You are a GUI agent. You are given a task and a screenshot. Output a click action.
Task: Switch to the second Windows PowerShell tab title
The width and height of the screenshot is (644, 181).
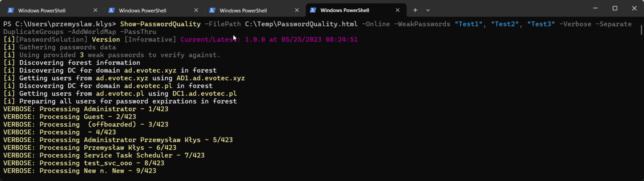(x=143, y=10)
